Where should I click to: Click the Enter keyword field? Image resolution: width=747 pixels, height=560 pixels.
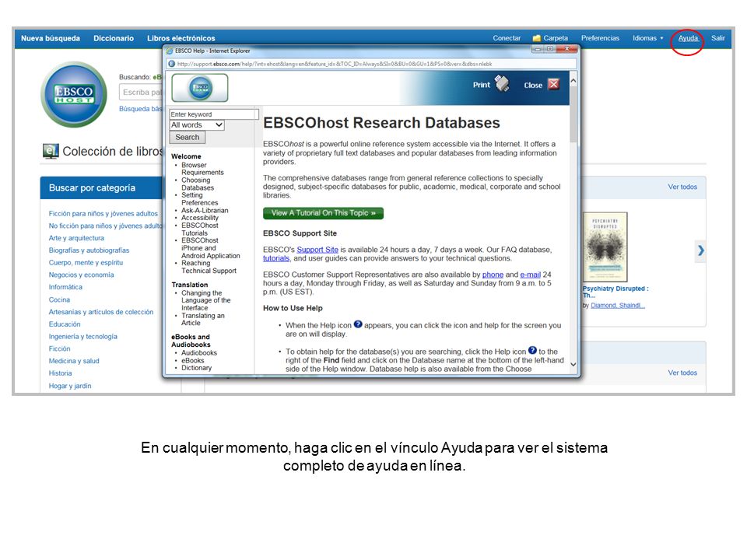tap(214, 114)
